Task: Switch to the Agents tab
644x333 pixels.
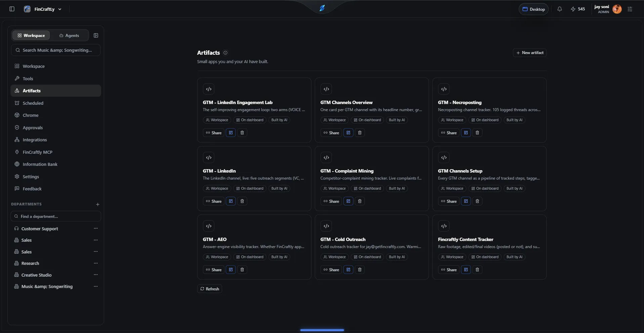Action: 69,35
